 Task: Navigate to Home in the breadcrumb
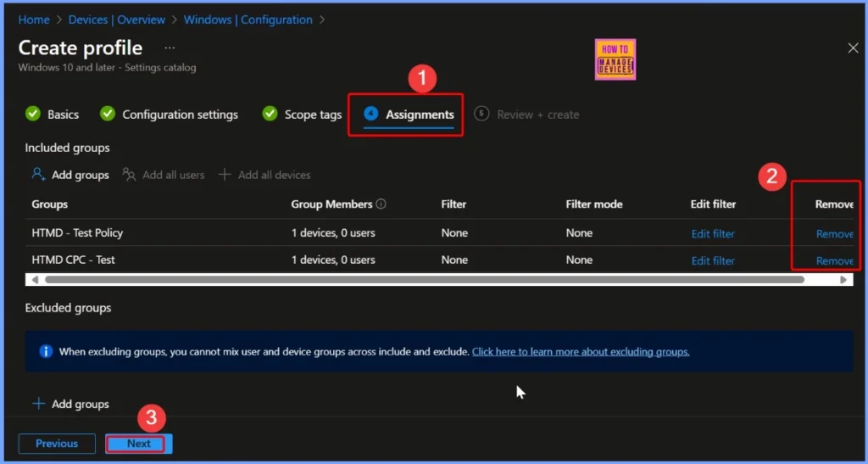point(34,20)
